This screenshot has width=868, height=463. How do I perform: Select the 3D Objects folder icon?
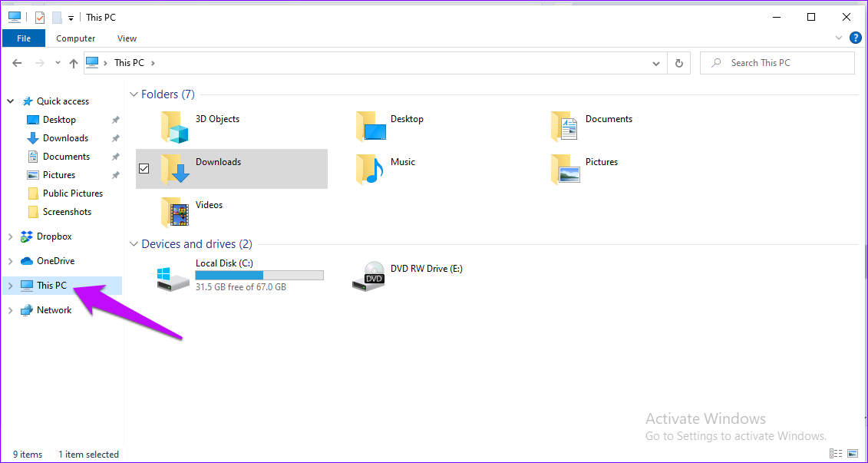(174, 127)
